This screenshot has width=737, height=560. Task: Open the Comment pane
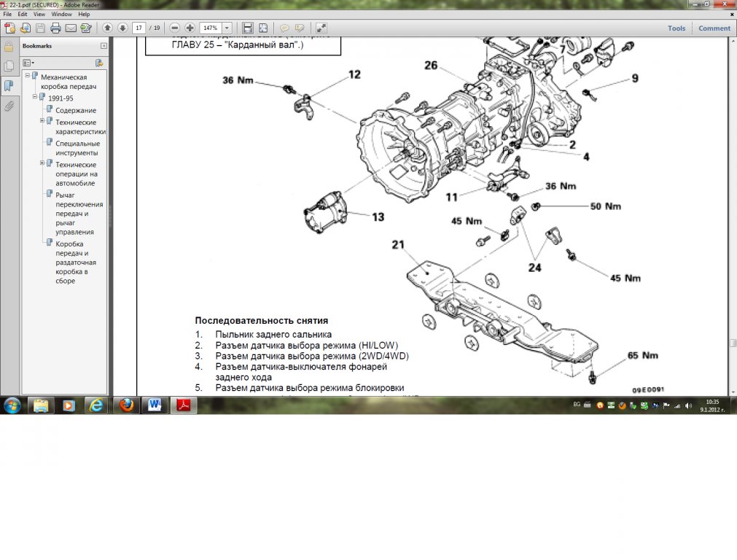[714, 28]
